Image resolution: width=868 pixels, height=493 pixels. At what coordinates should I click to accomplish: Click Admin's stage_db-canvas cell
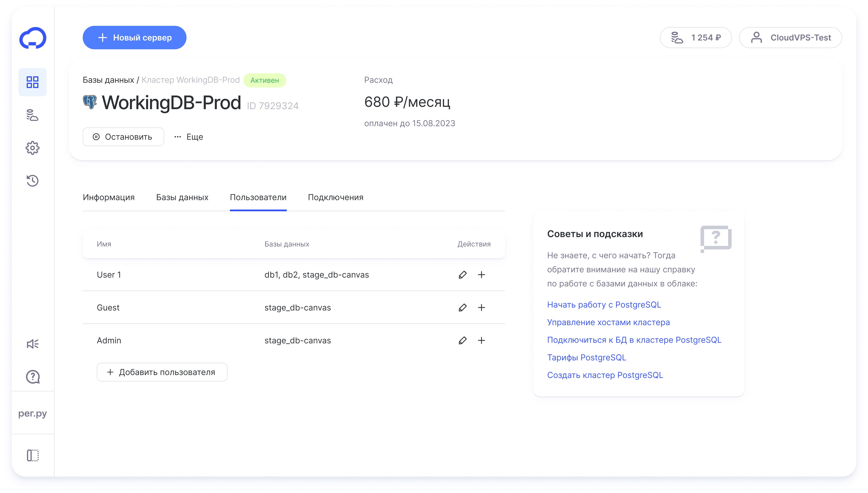coord(297,340)
